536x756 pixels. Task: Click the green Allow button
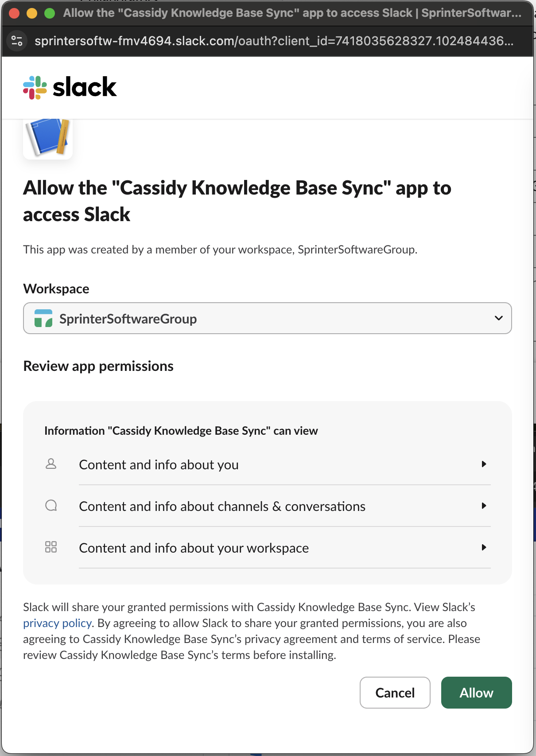pyautogui.click(x=477, y=693)
